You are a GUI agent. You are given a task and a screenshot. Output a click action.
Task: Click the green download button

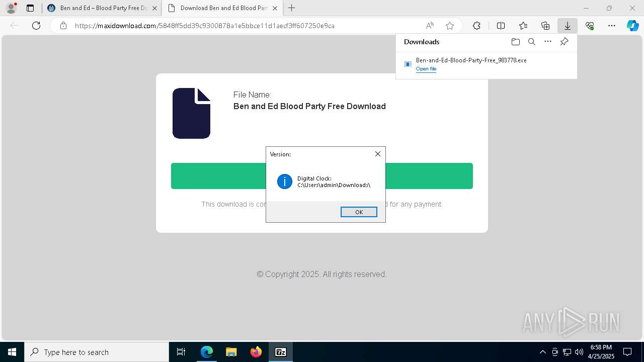click(322, 176)
